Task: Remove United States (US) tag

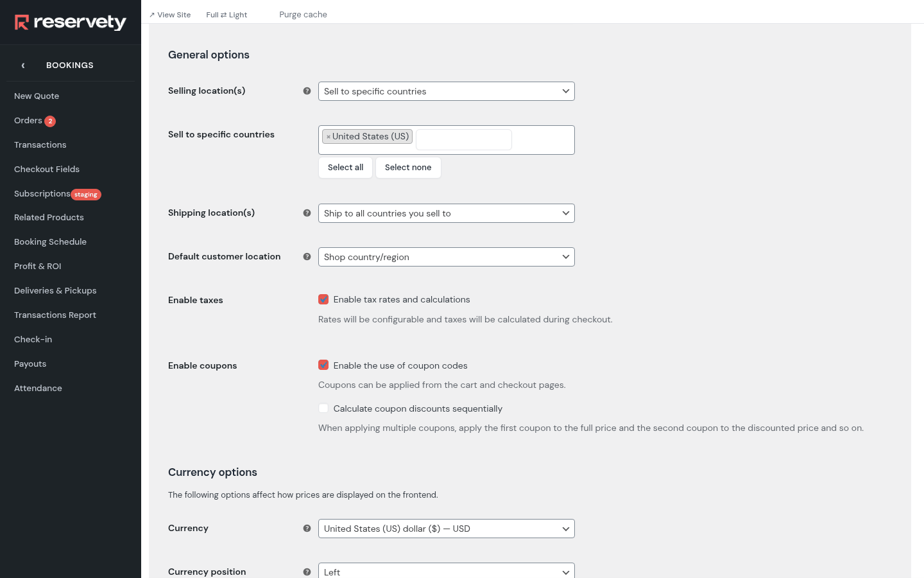Action: [329, 137]
